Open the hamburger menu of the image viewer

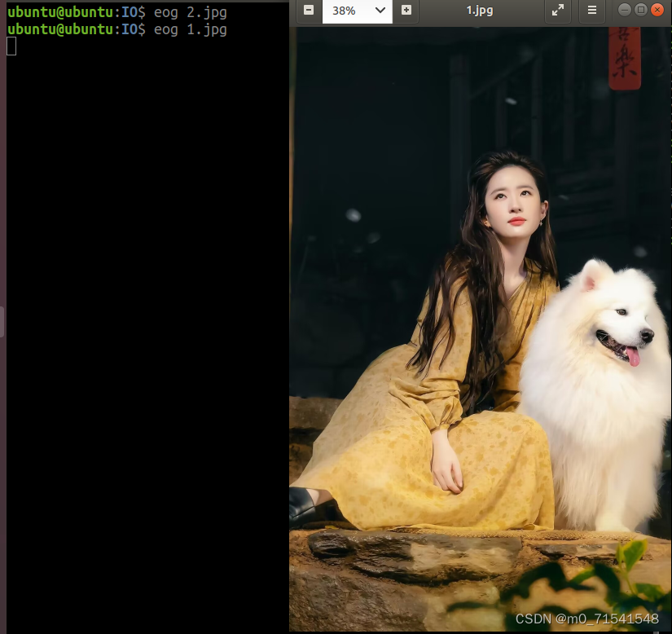[591, 11]
